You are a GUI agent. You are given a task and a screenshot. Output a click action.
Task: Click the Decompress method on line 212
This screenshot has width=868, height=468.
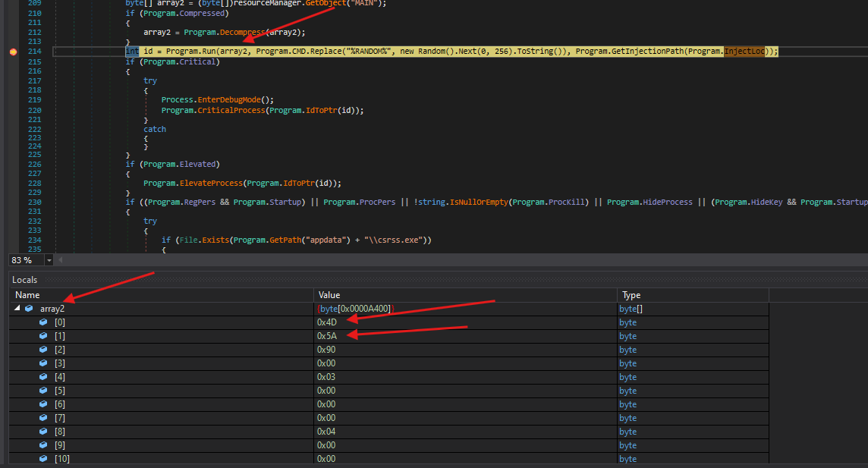point(243,32)
